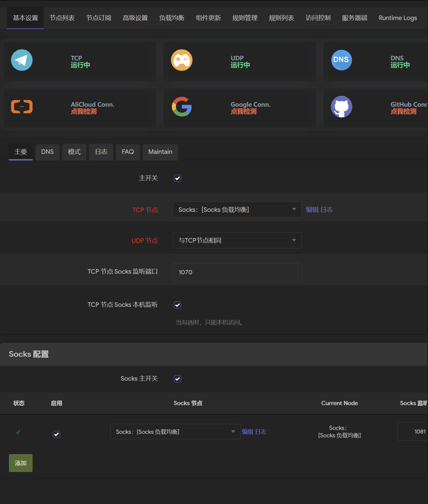Image resolution: width=428 pixels, height=504 pixels.
Task: Click the Telegram paper-plane TCP icon
Action: click(x=22, y=60)
